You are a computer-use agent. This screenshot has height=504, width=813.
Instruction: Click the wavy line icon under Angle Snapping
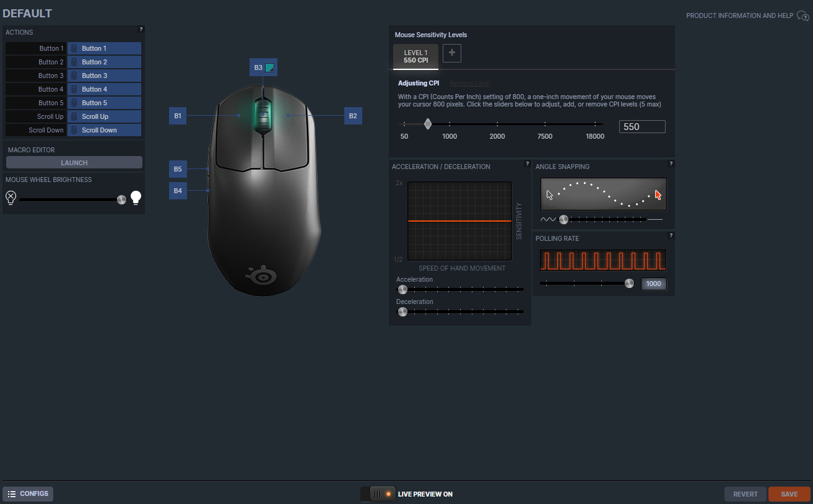549,219
